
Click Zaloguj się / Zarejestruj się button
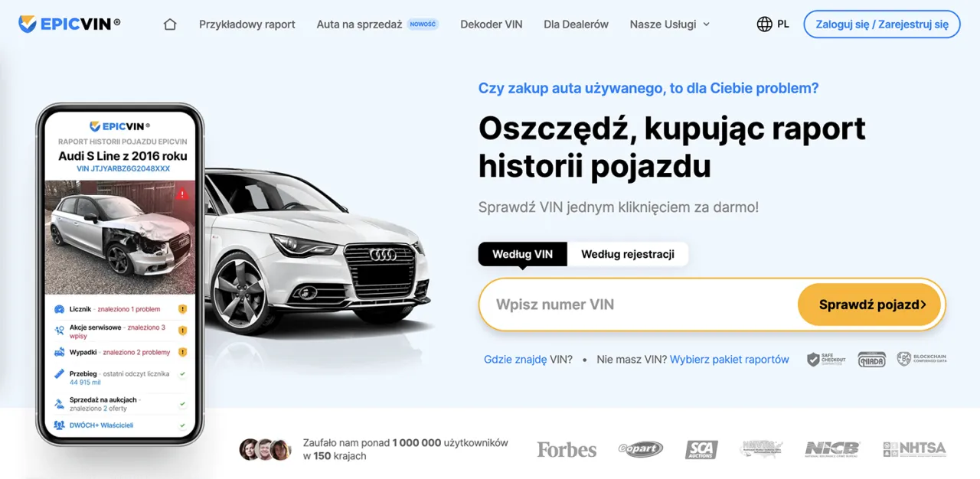882,24
